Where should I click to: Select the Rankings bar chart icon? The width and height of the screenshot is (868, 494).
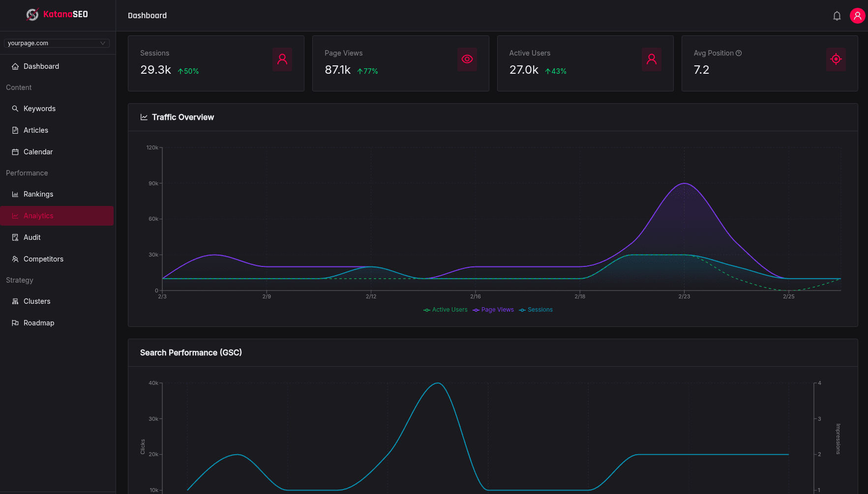(x=15, y=194)
